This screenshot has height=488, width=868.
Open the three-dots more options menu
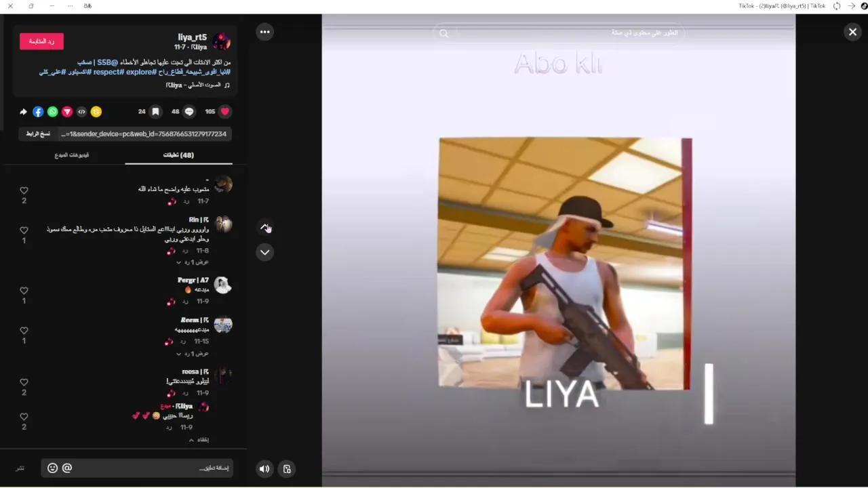click(264, 32)
